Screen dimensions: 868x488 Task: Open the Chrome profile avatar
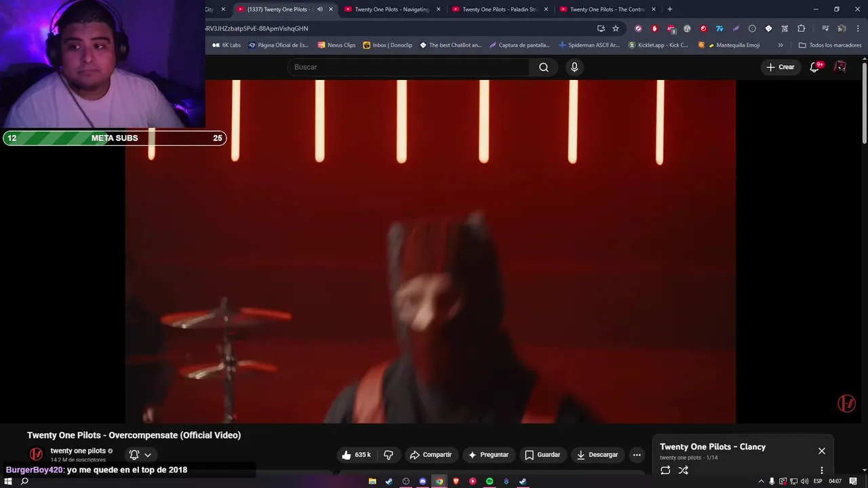click(842, 28)
